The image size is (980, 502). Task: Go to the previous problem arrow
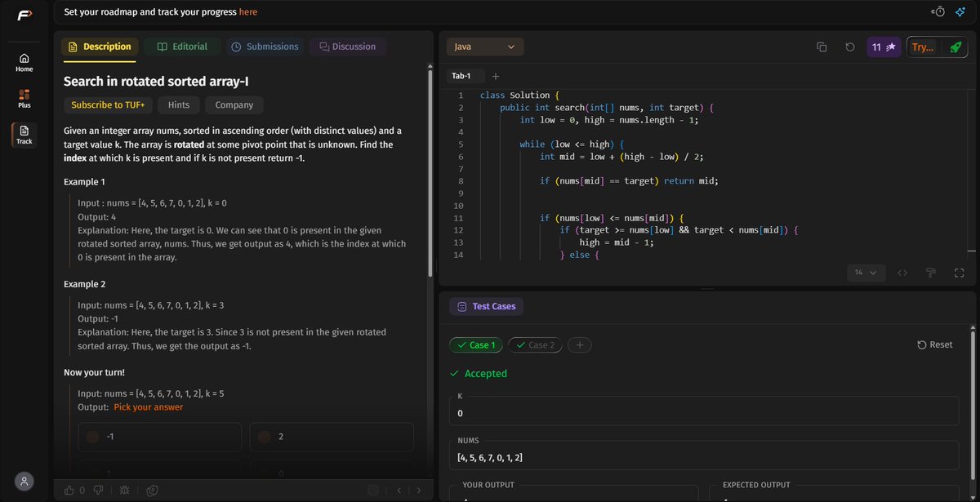click(399, 490)
